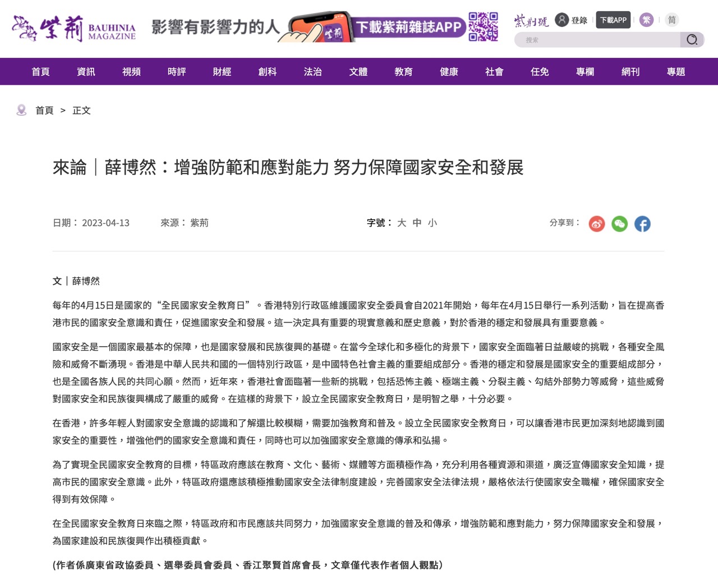Viewport: 718px width, 588px height.
Task: Click the user avatar login icon
Action: tap(560, 20)
